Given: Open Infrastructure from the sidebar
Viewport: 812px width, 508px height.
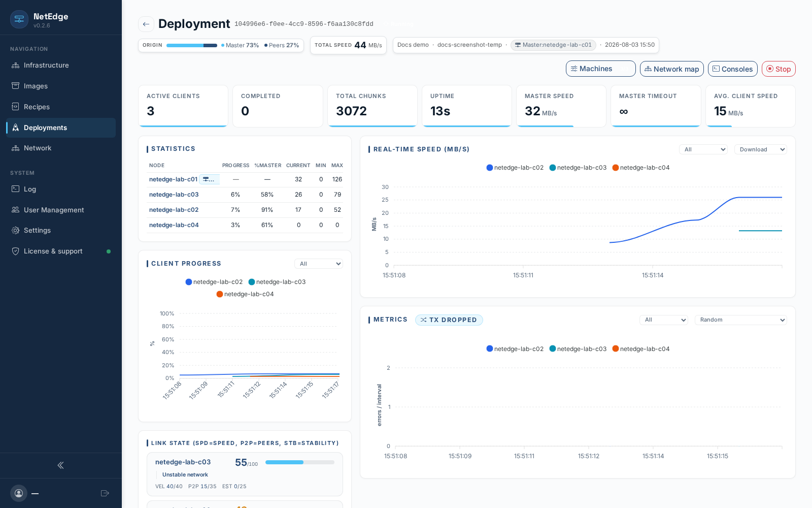Looking at the screenshot, I should coord(61,65).
